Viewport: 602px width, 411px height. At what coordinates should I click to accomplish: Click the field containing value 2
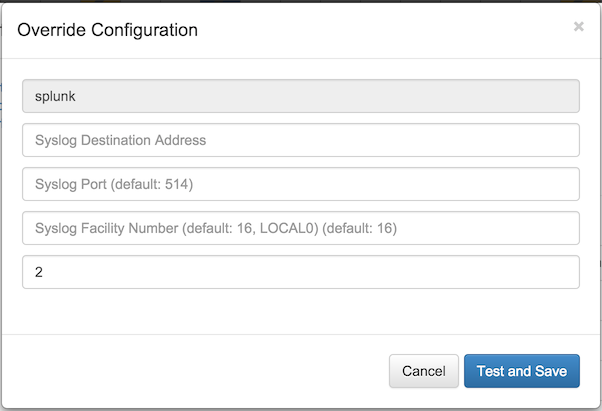tap(301, 272)
